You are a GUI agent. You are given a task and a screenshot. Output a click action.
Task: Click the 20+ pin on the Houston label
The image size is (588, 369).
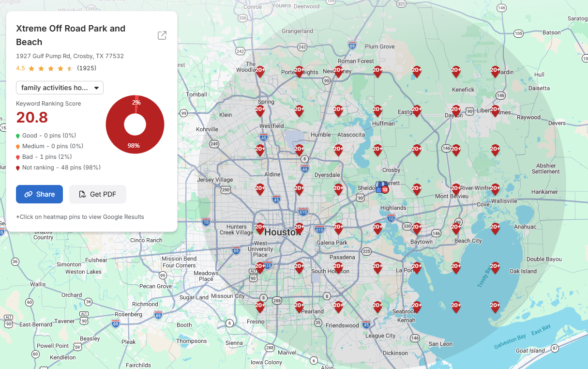(299, 229)
